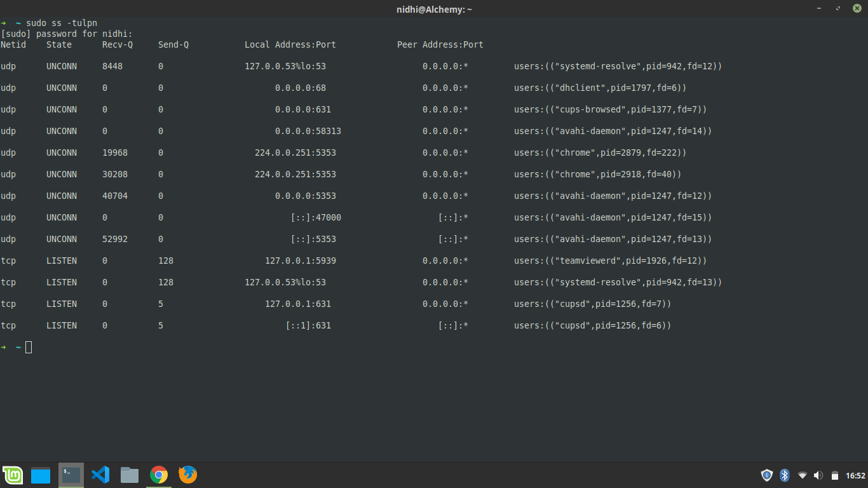
Task: Click the 'Local Address:Port' header
Action: pyautogui.click(x=290, y=44)
